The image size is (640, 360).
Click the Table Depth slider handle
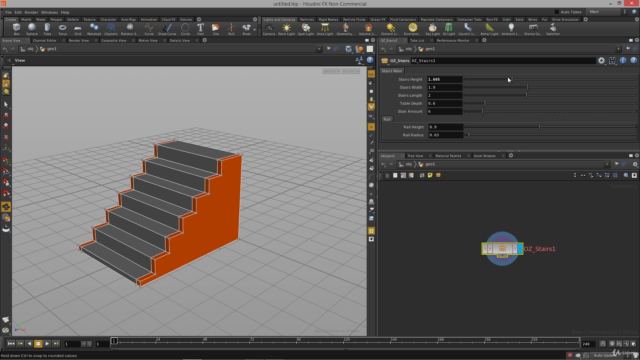point(484,103)
